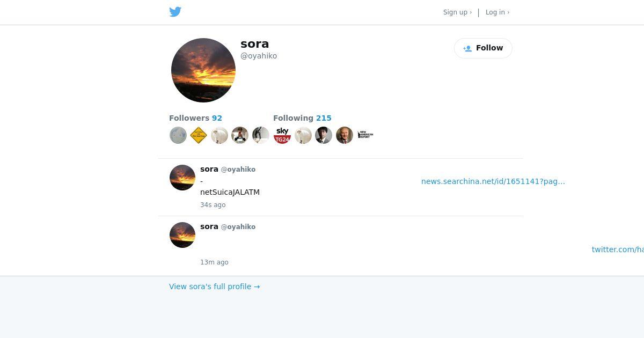The width and height of the screenshot is (644, 338).
Task: Open the 34s ago tweet timestamp
Action: tap(213, 205)
